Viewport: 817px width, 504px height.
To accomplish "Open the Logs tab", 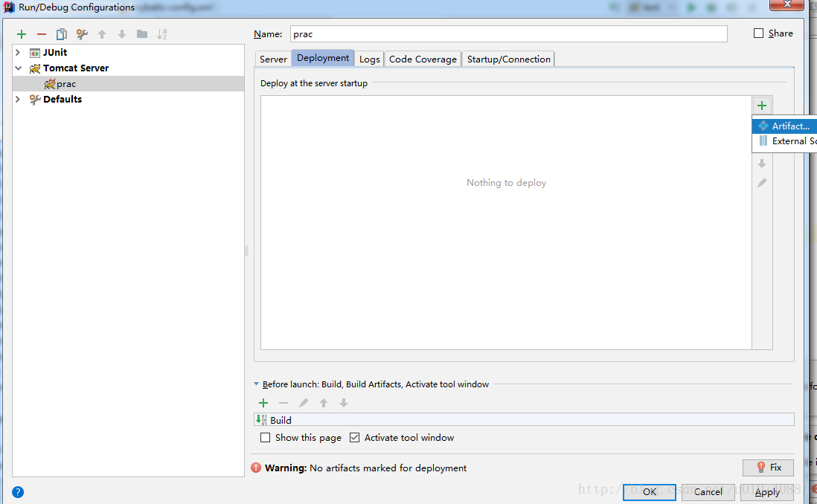I will (x=369, y=59).
